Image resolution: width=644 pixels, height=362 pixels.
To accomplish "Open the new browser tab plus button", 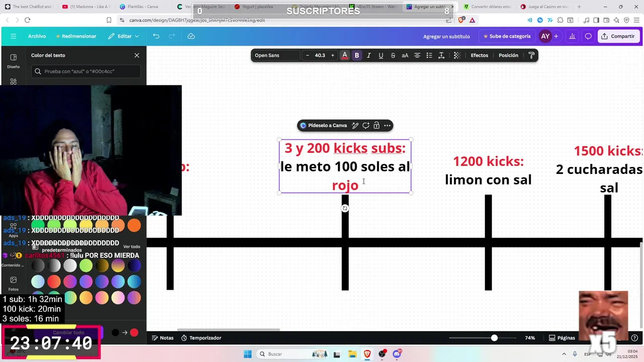I will (x=579, y=7).
